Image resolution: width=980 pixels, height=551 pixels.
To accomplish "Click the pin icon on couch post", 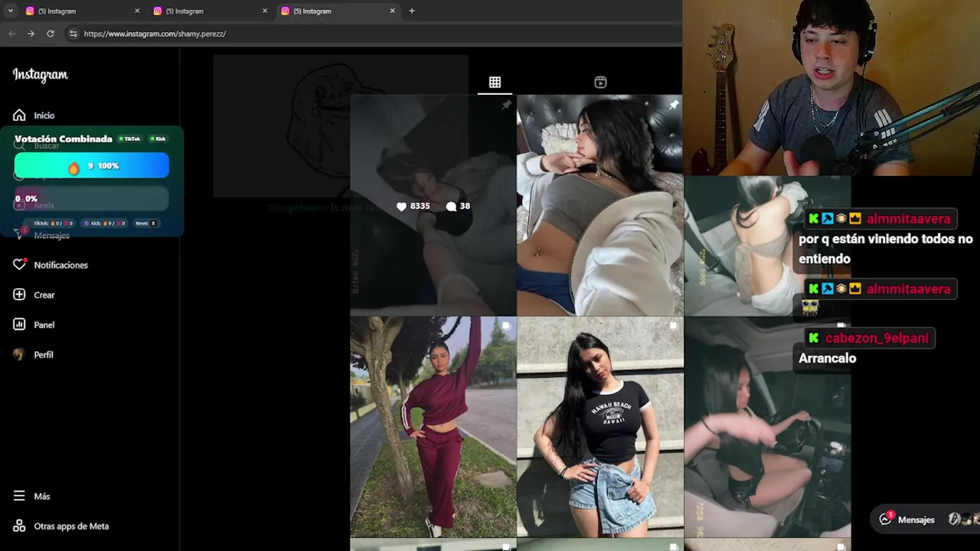I will (673, 105).
